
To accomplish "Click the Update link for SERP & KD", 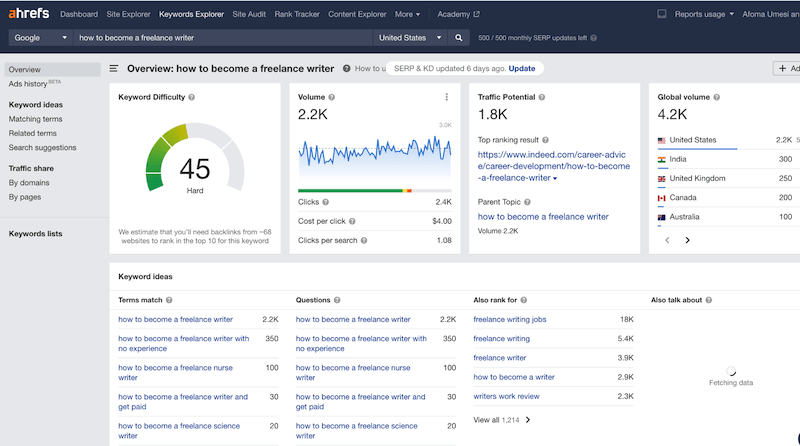I will [522, 68].
